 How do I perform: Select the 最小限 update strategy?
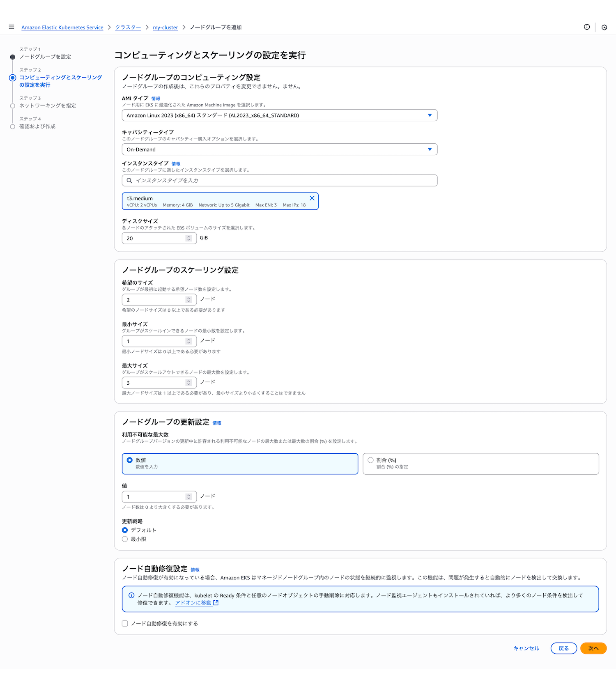pos(125,539)
